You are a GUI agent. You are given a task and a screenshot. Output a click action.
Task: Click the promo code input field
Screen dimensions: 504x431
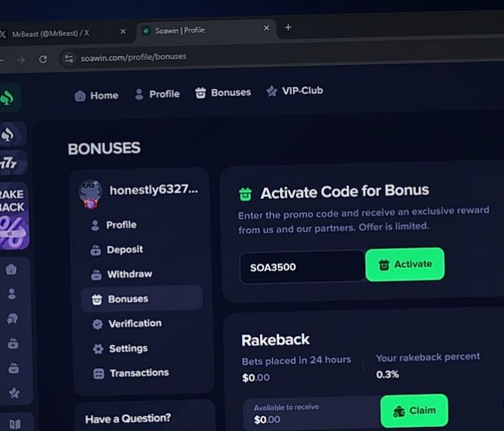[x=301, y=267]
